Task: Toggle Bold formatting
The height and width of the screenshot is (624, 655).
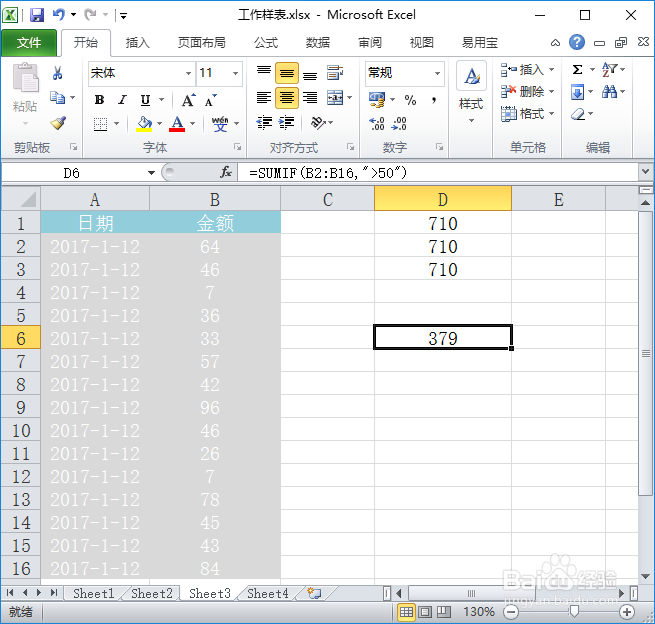Action: [x=99, y=100]
